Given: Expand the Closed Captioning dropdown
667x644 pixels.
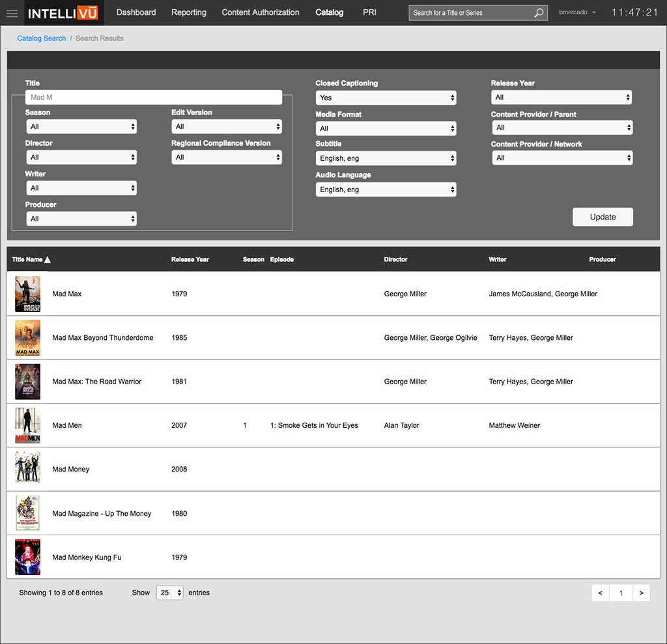Looking at the screenshot, I should click(x=386, y=98).
